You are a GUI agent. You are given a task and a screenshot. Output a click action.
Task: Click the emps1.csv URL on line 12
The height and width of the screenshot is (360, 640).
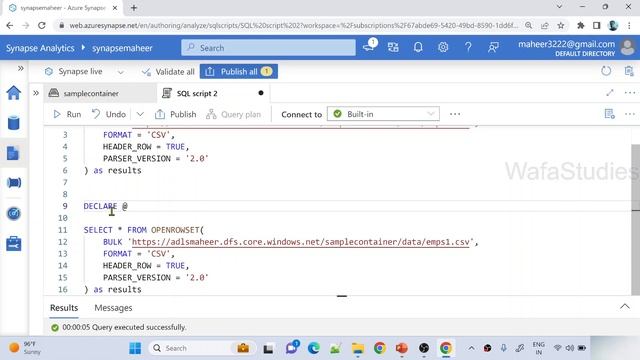coord(300,242)
